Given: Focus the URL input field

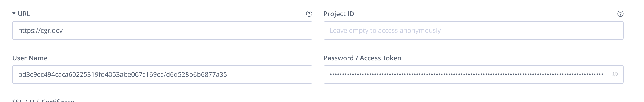Looking at the screenshot, I should click(162, 30).
